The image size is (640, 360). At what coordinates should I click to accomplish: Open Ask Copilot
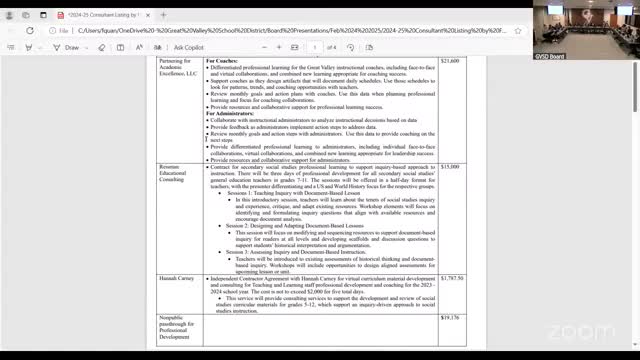(x=189, y=47)
